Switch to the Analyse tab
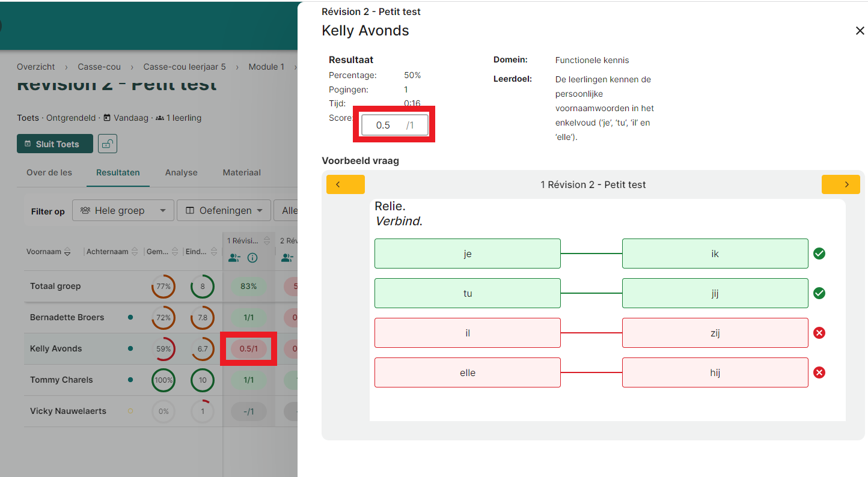 [181, 172]
